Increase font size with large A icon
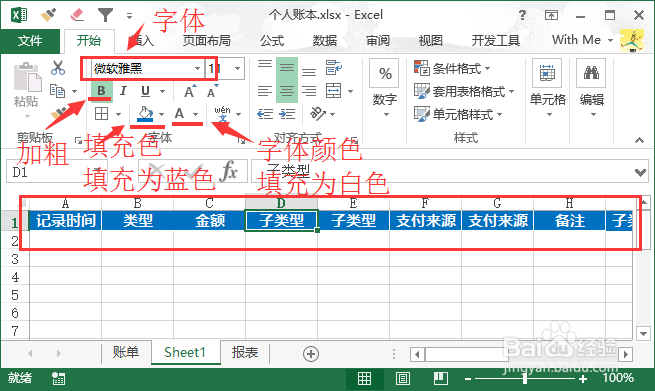 coord(190,91)
